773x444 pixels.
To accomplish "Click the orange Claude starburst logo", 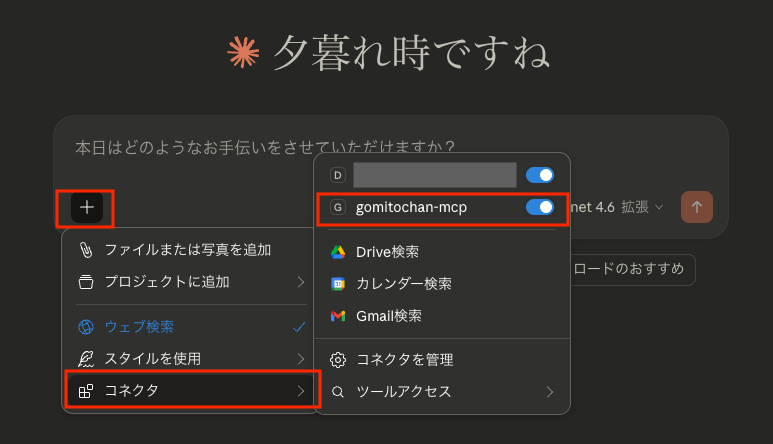I will (243, 52).
